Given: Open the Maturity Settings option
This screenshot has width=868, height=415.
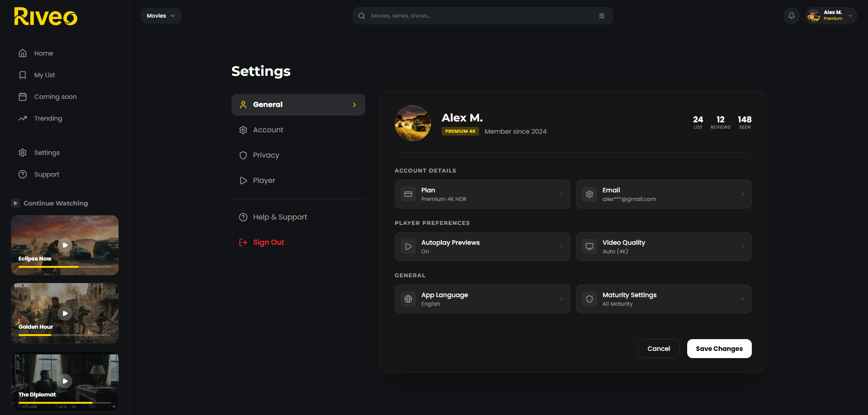Looking at the screenshot, I should click(x=663, y=299).
